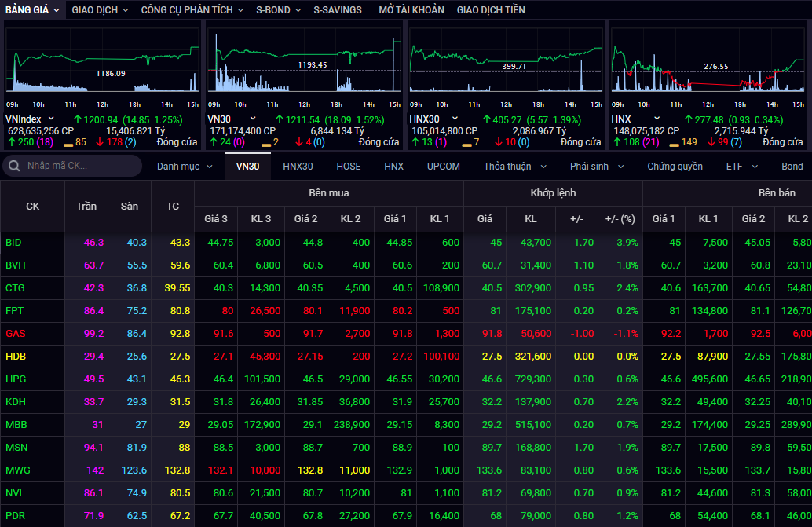This screenshot has width=812, height=527.
Task: Click the green advancers arrow in HNX panel
Action: (x=617, y=142)
